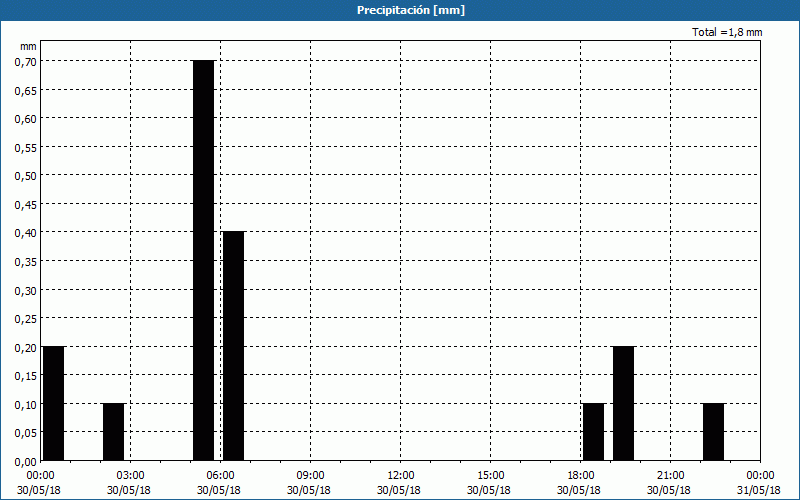Click the mm unit label above the axis
The image size is (800, 500).
pos(28,46)
